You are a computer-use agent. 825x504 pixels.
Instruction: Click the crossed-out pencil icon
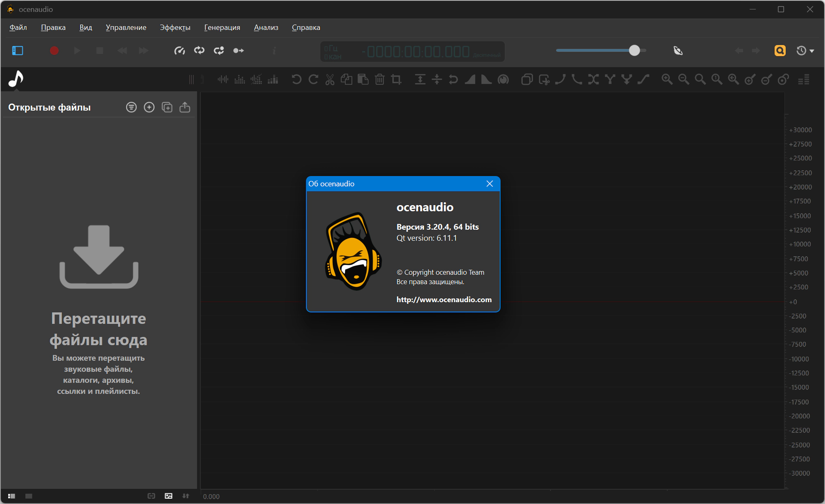[678, 51]
